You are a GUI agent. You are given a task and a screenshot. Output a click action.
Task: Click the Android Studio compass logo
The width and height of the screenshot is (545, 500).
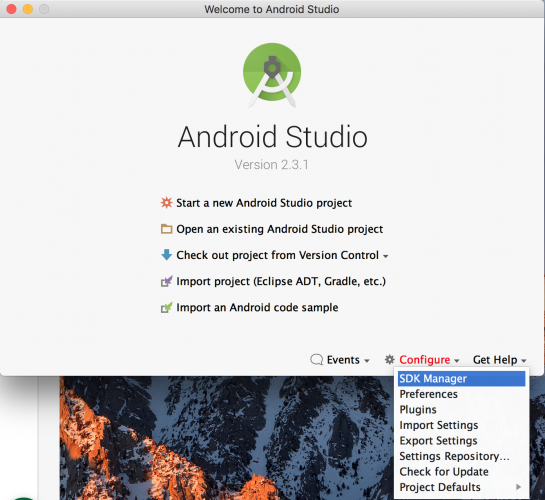(272, 74)
